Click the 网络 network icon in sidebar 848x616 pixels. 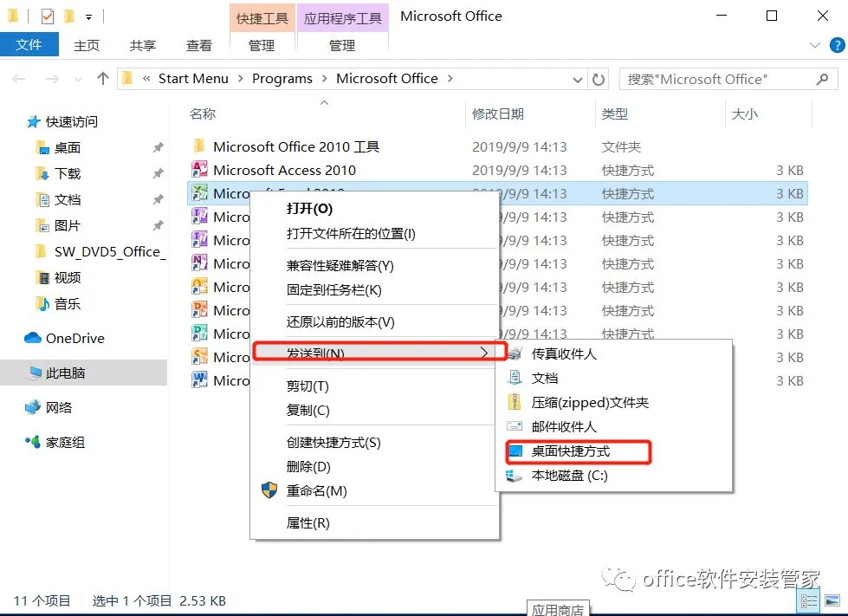click(33, 407)
